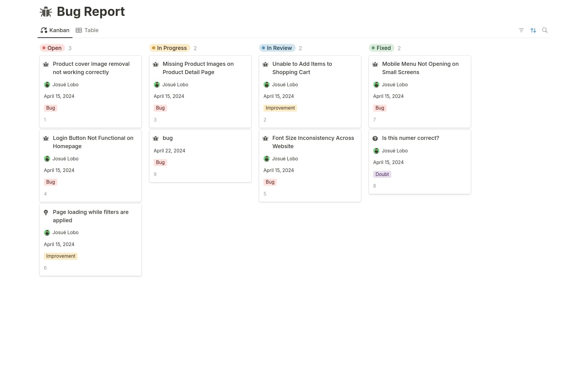Click the Doubt tag on the 'Is this numer correct?' card
The width and height of the screenshot is (588, 367).
click(382, 174)
